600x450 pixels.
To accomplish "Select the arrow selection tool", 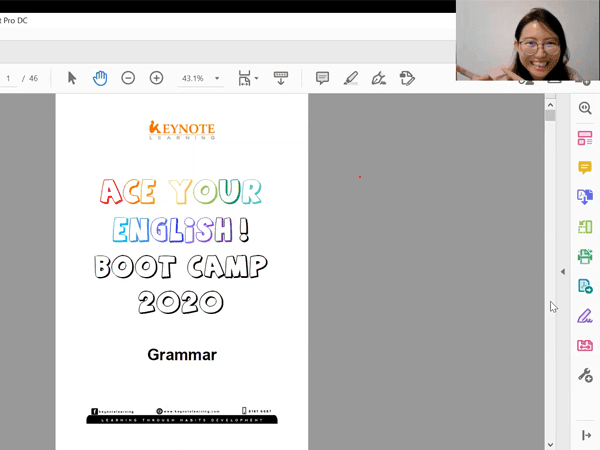I will click(72, 78).
